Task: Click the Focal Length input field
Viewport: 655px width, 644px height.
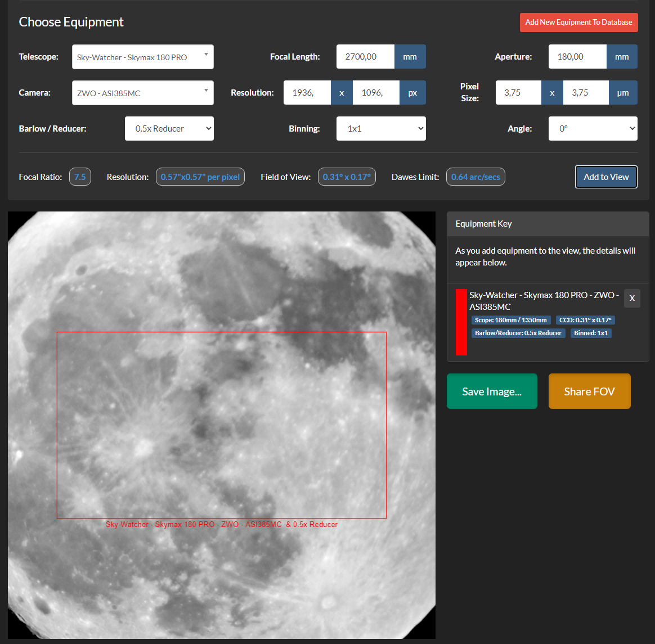Action: 366,57
